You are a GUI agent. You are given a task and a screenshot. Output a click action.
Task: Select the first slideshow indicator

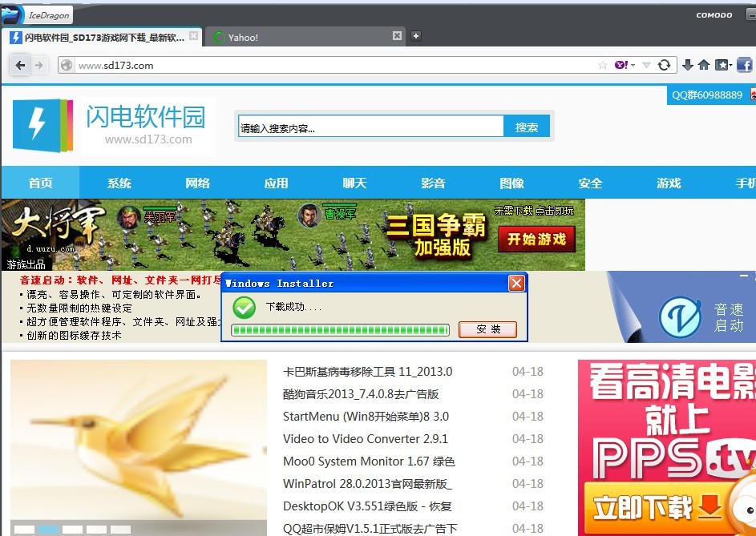click(24, 530)
